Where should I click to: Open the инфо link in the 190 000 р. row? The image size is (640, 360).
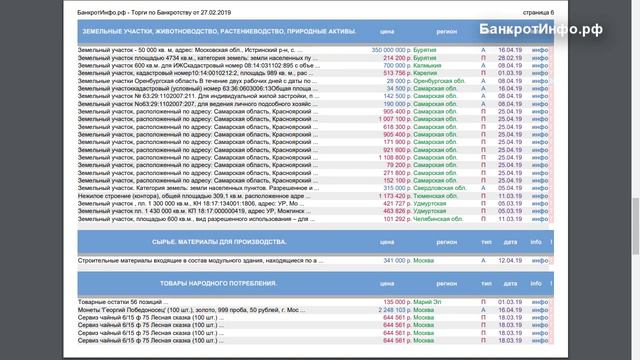[540, 104]
